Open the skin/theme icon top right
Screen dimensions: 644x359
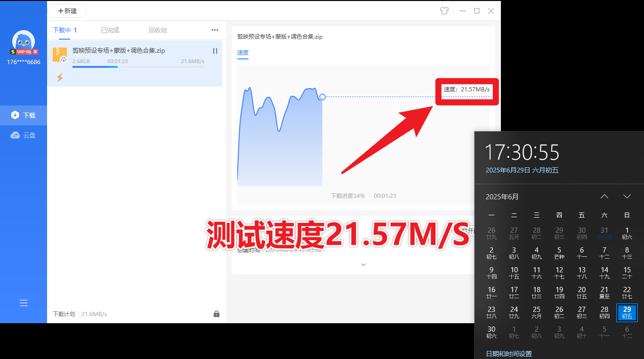[444, 10]
